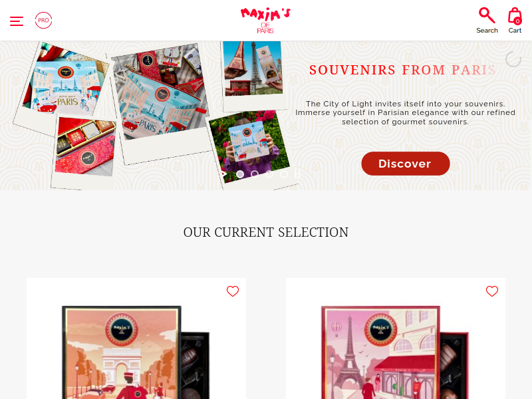Select the first carousel slide dot
This screenshot has width=532, height=399.
tap(240, 174)
